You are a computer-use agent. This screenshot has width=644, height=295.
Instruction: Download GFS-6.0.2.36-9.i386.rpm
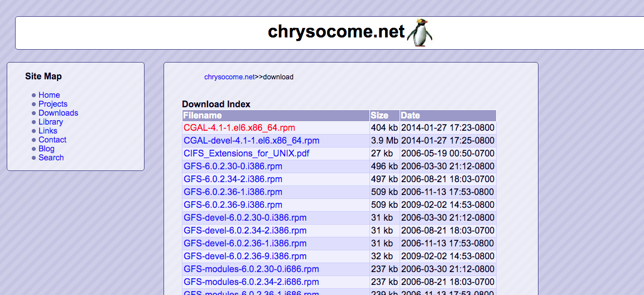pyautogui.click(x=233, y=205)
